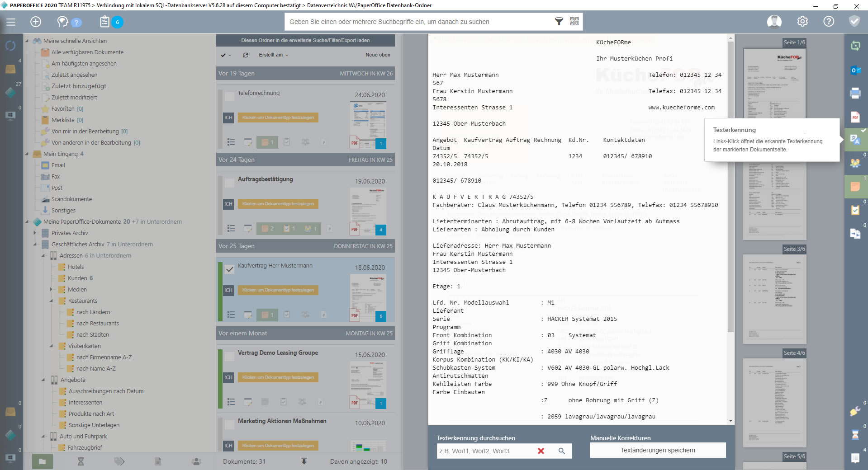The width and height of the screenshot is (868, 470).
Task: Check the Auftragsbestätigung document checkbox
Action: click(230, 183)
